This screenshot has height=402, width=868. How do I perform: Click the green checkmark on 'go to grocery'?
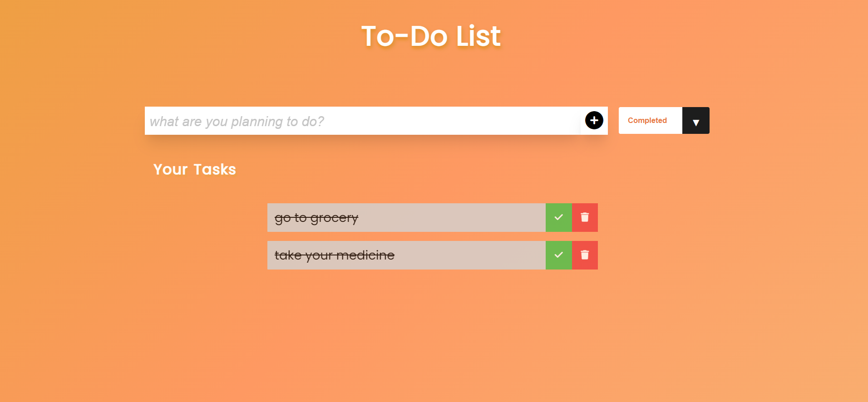click(x=558, y=217)
